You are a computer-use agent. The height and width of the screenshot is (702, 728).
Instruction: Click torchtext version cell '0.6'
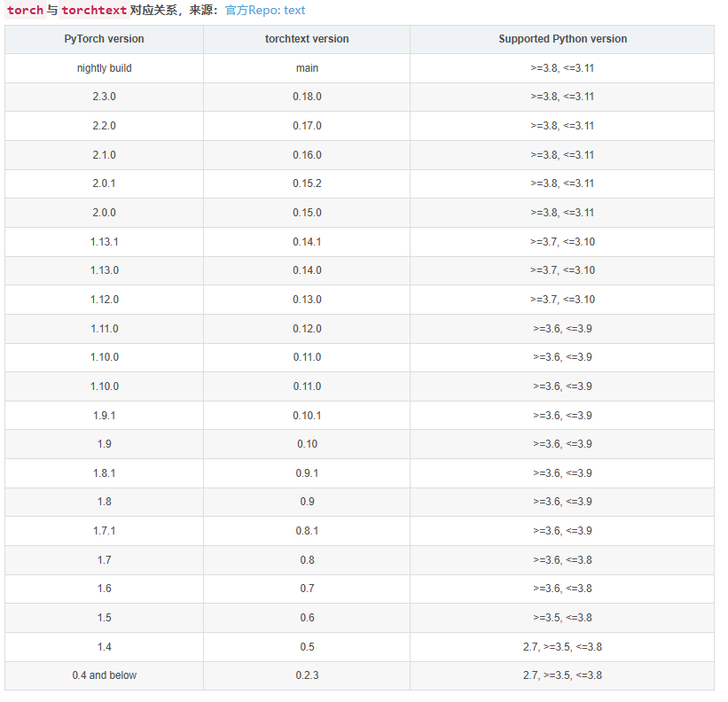(x=307, y=618)
